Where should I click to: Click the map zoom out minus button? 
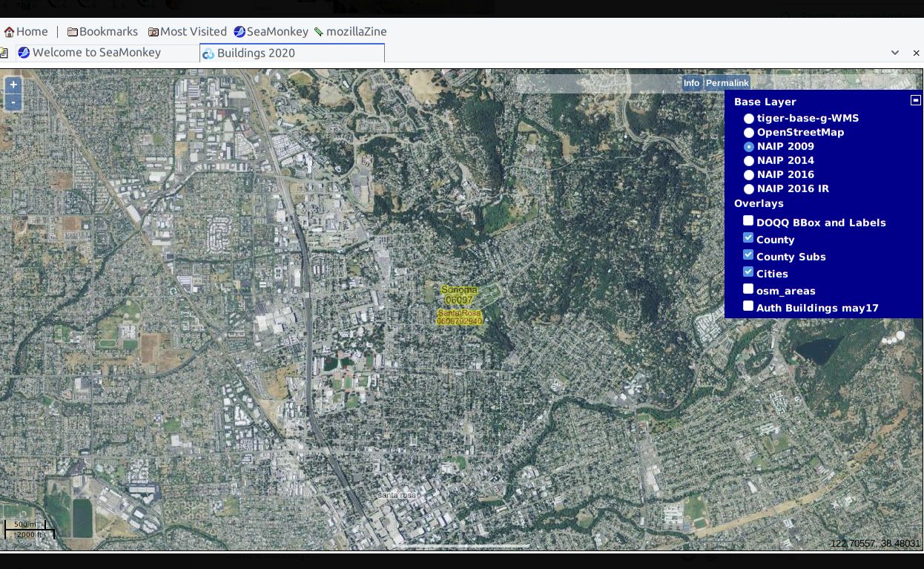tap(13, 102)
